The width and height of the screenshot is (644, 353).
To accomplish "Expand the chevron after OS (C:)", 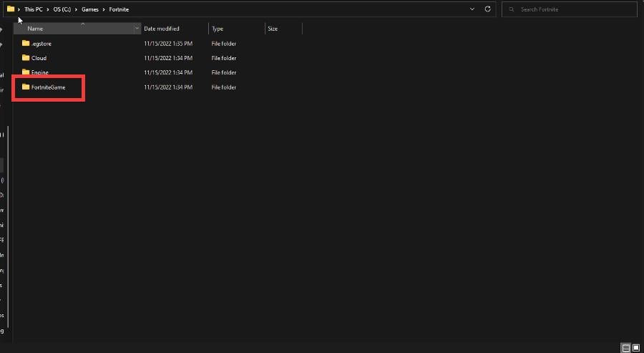I will pyautogui.click(x=77, y=9).
